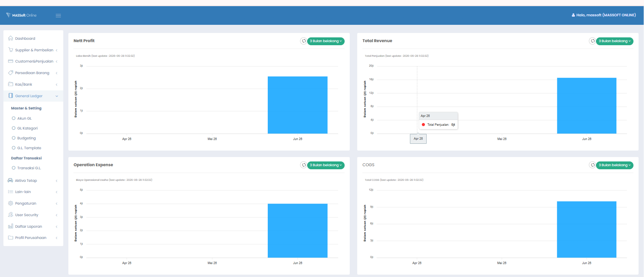Click Total Revenue card title
644x277 pixels.
(377, 41)
